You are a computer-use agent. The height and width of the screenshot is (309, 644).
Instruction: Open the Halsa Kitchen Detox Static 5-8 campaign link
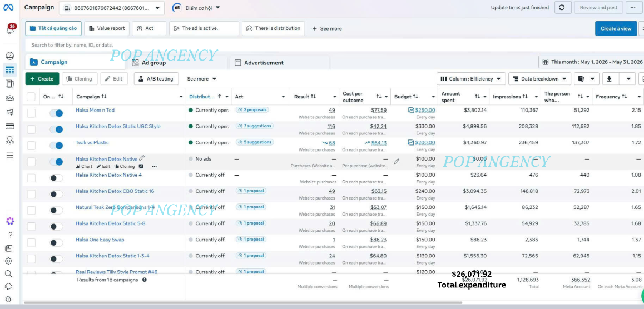click(110, 223)
